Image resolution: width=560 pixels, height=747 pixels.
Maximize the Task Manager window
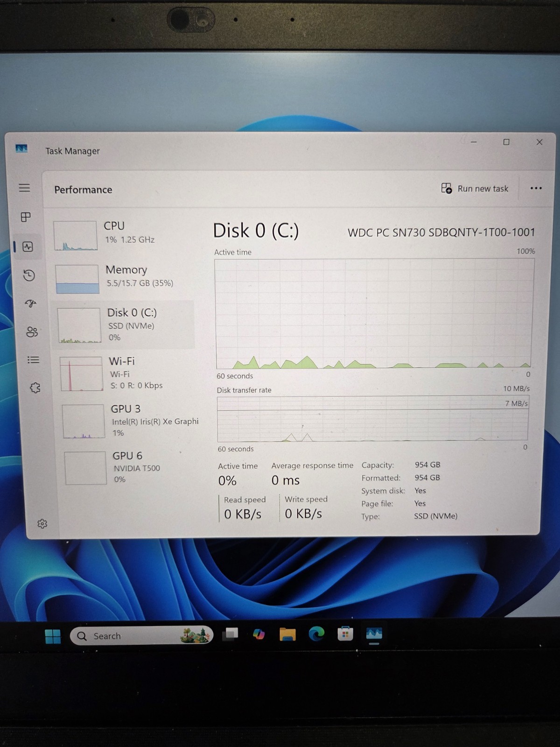(x=506, y=142)
